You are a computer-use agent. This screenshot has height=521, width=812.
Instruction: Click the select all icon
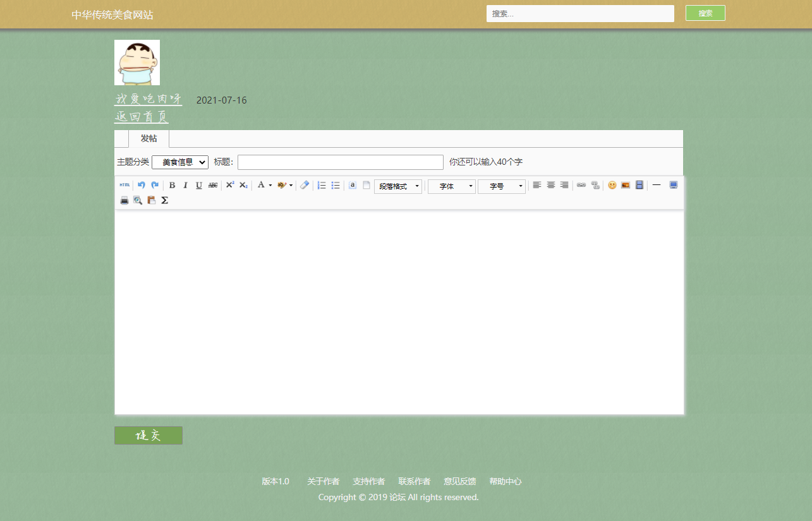tap(353, 185)
